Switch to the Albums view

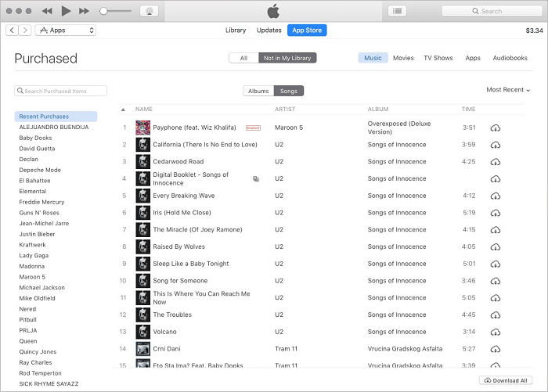258,91
